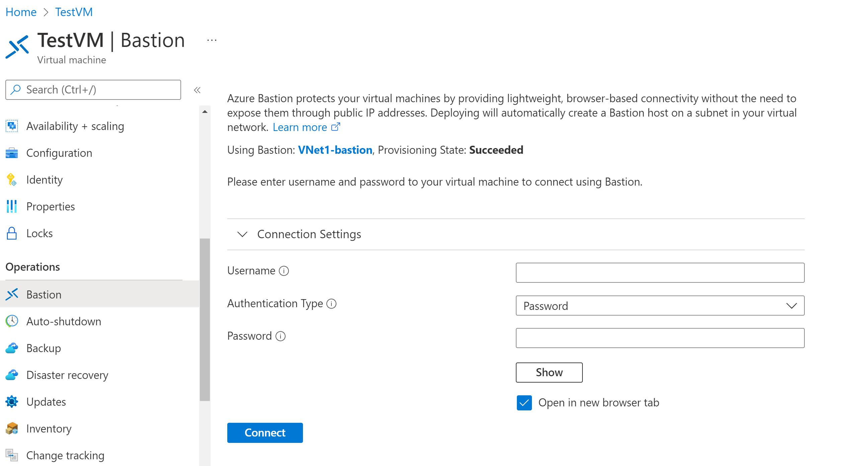Click the Connect button to initiate session

[x=265, y=433]
